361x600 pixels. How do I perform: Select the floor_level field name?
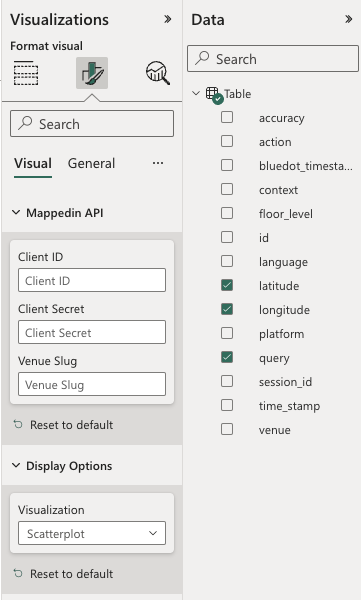[x=286, y=214]
